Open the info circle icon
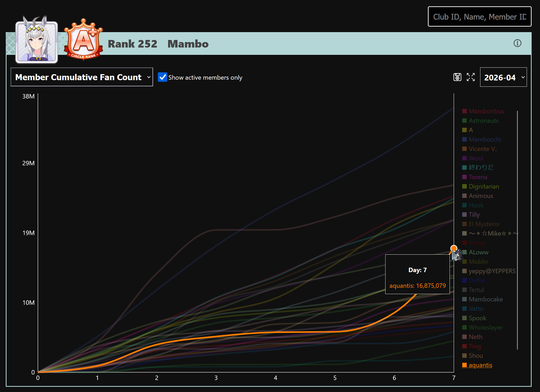 (517, 43)
